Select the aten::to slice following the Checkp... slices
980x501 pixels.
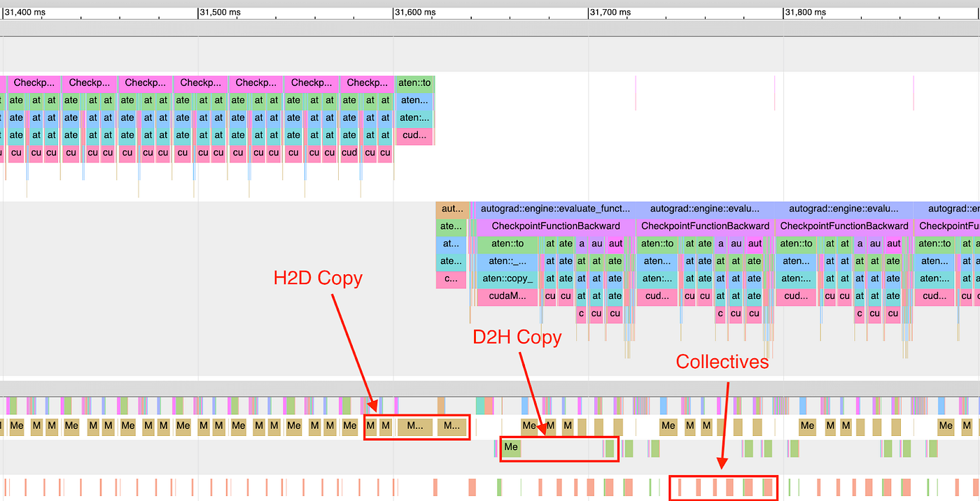pos(415,83)
